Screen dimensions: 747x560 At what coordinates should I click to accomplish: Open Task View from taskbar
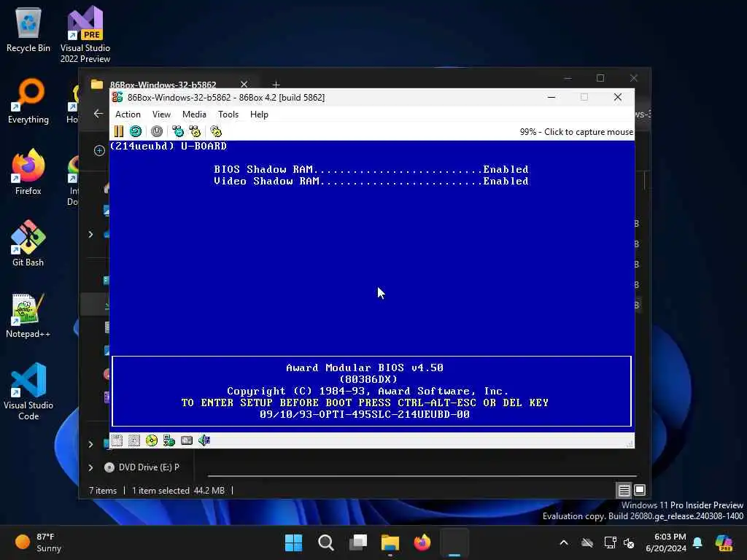(x=358, y=542)
